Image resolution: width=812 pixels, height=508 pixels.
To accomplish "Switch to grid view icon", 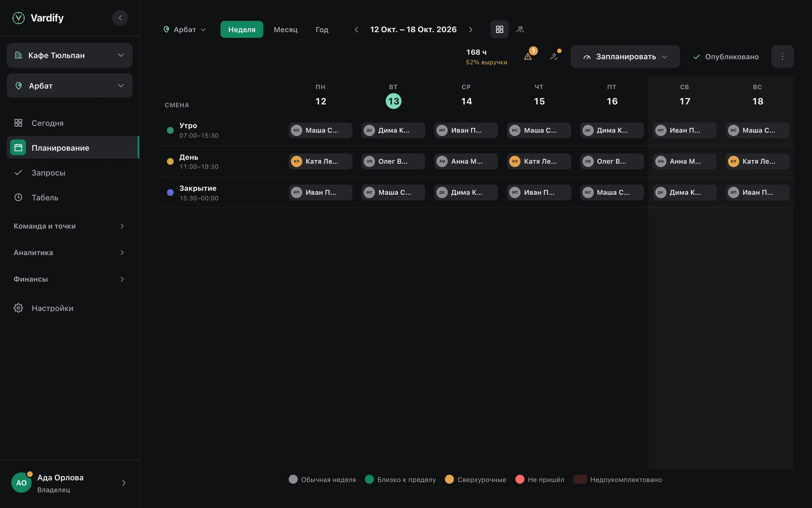I will click(x=499, y=30).
